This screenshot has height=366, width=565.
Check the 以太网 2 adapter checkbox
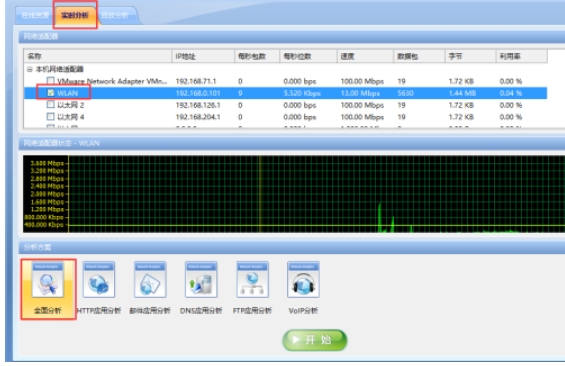click(x=50, y=105)
